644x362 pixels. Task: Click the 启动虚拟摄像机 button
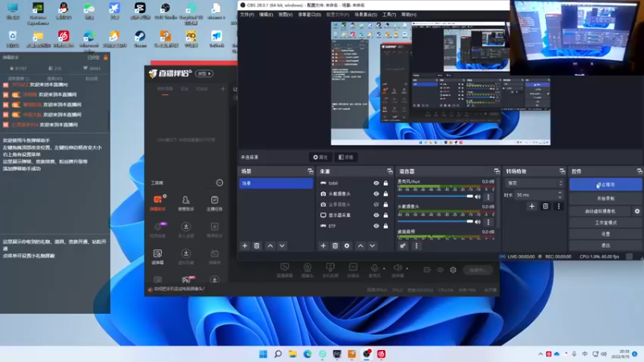tap(600, 212)
